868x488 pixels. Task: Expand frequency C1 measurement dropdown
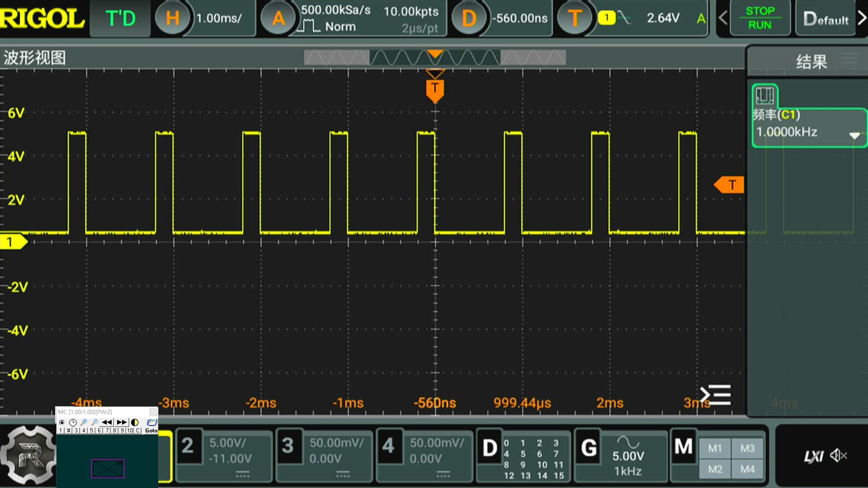tap(854, 135)
